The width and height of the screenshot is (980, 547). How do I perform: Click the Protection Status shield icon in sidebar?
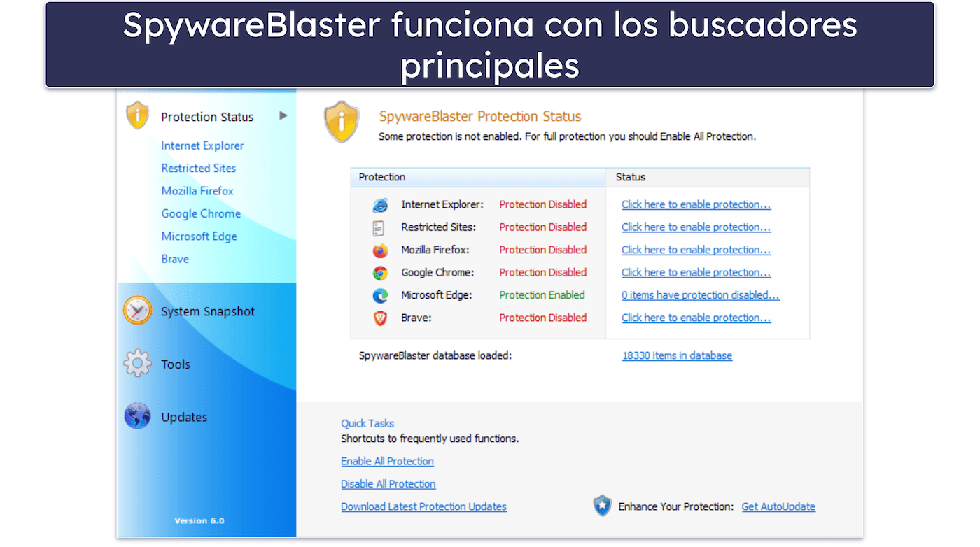[138, 115]
